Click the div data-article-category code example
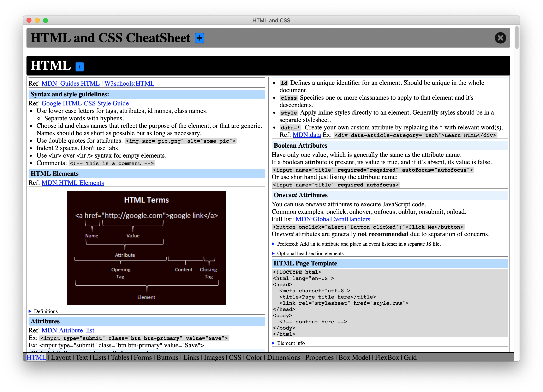The height and width of the screenshot is (392, 543). [x=415, y=135]
